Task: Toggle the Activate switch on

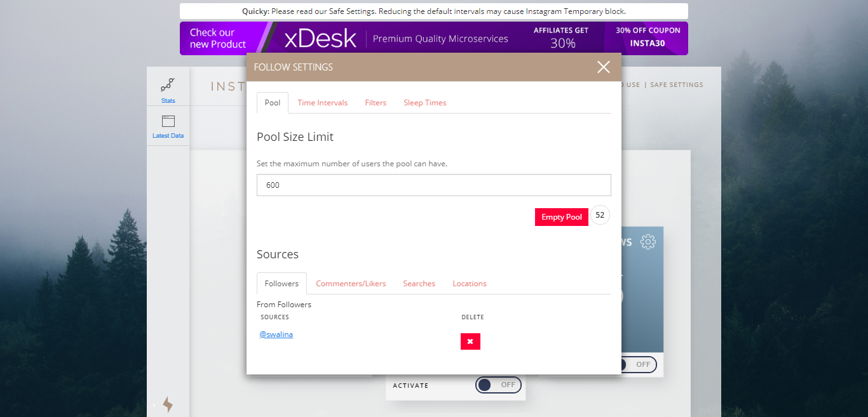Action: click(x=498, y=385)
